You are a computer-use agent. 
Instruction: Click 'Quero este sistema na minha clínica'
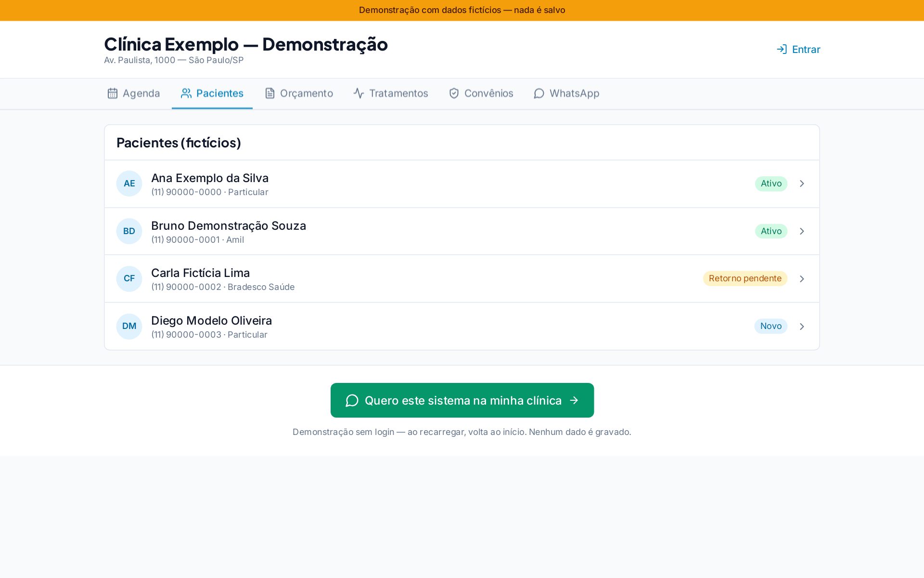pos(462,400)
